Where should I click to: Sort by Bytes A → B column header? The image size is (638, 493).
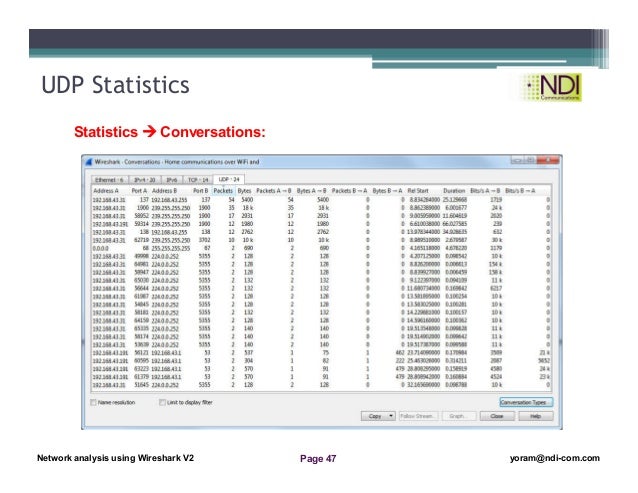[x=311, y=191]
